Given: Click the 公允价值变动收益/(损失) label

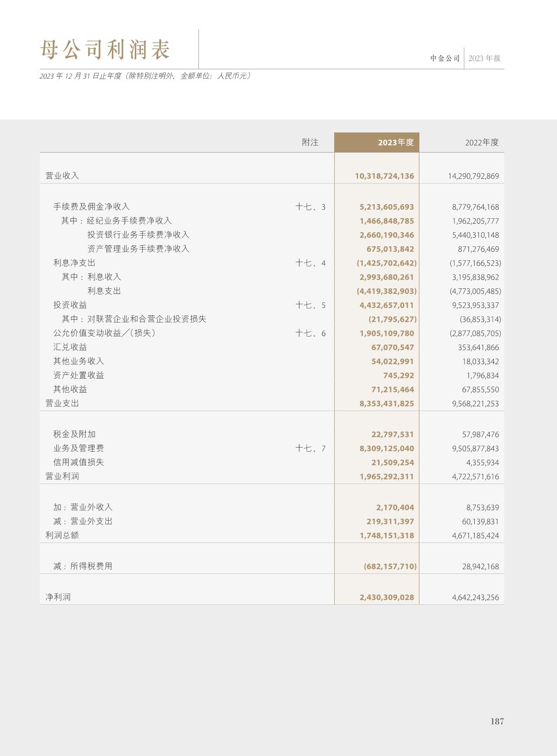Looking at the screenshot, I should tap(104, 333).
